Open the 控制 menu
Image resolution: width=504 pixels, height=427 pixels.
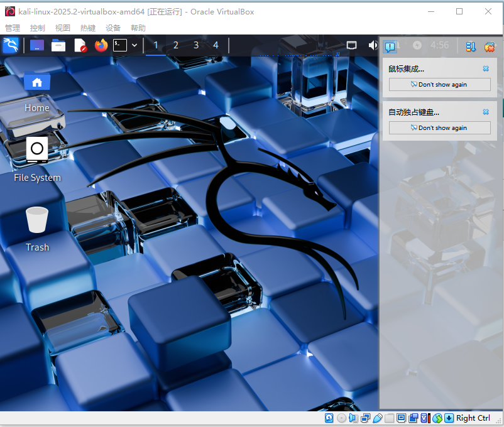coord(38,28)
